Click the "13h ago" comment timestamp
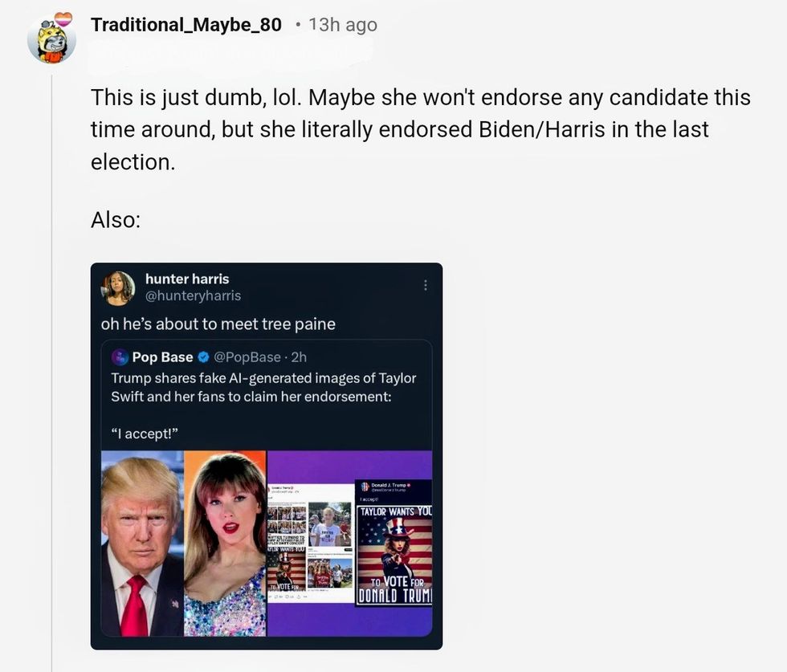This screenshot has height=672, width=787. 342,25
